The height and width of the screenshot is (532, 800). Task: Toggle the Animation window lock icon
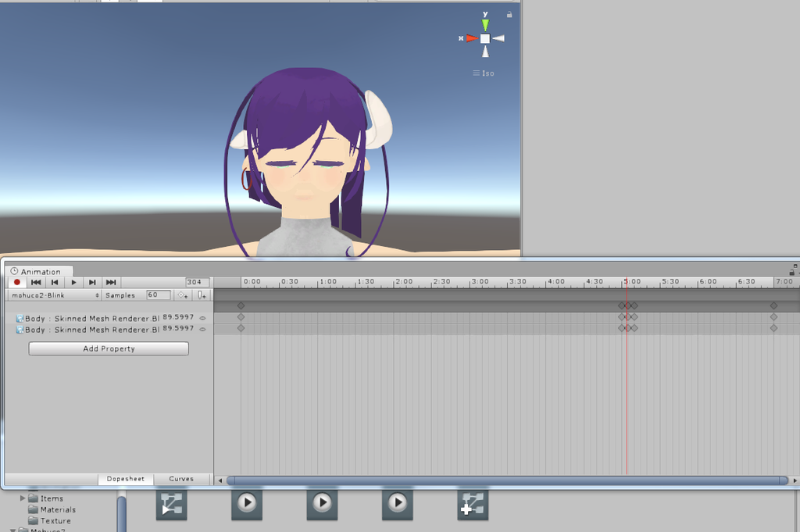point(792,272)
